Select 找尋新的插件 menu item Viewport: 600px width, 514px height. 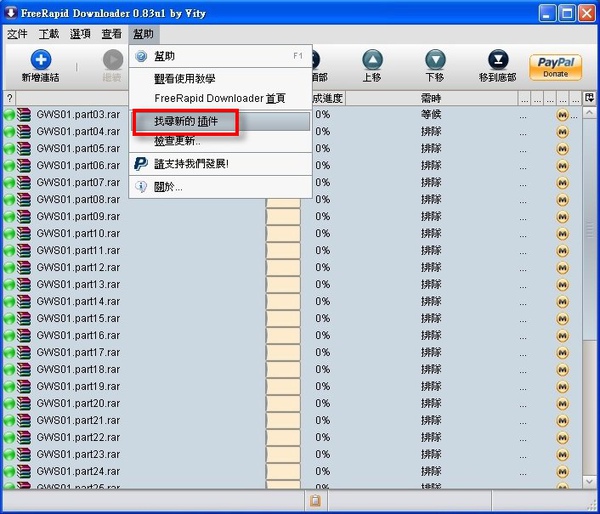tap(220, 122)
